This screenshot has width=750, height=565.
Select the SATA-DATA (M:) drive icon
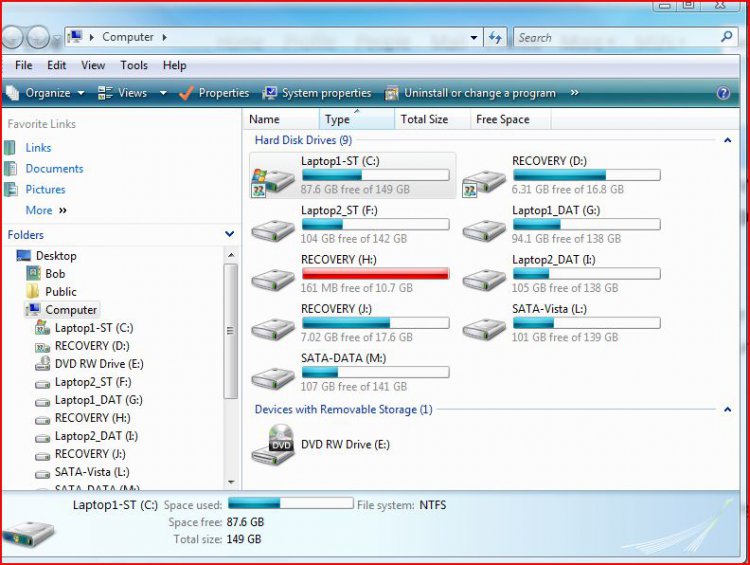pyautogui.click(x=273, y=378)
